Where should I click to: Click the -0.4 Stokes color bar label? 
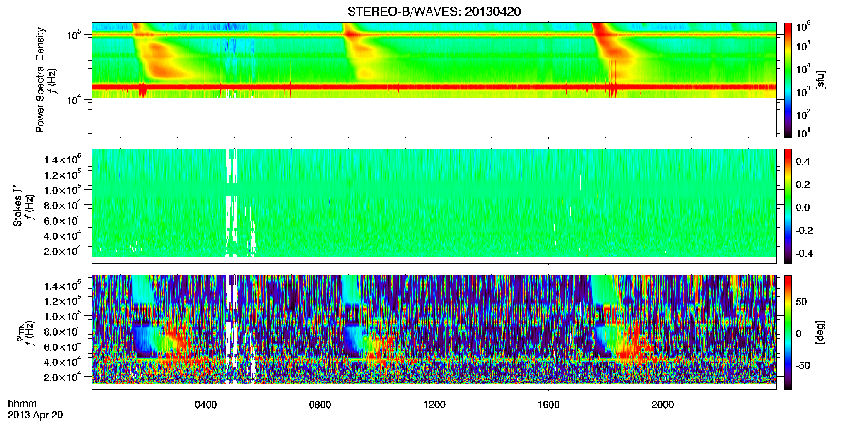click(x=804, y=253)
